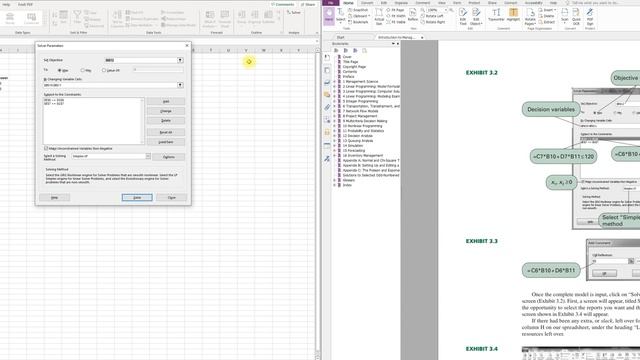Click Edit Object tool
Viewport: 640px width, 360px height.
coord(476,16)
